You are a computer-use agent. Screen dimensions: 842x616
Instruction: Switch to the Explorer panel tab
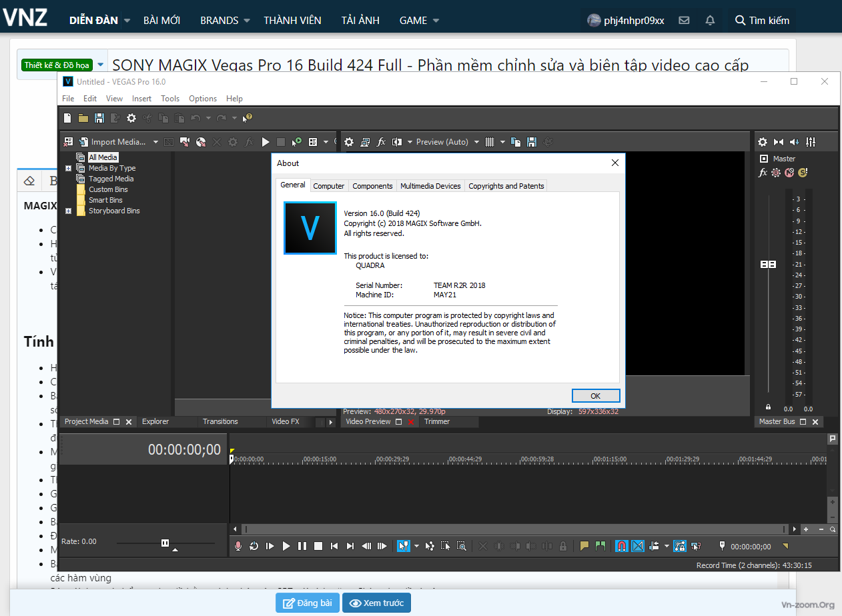(155, 421)
